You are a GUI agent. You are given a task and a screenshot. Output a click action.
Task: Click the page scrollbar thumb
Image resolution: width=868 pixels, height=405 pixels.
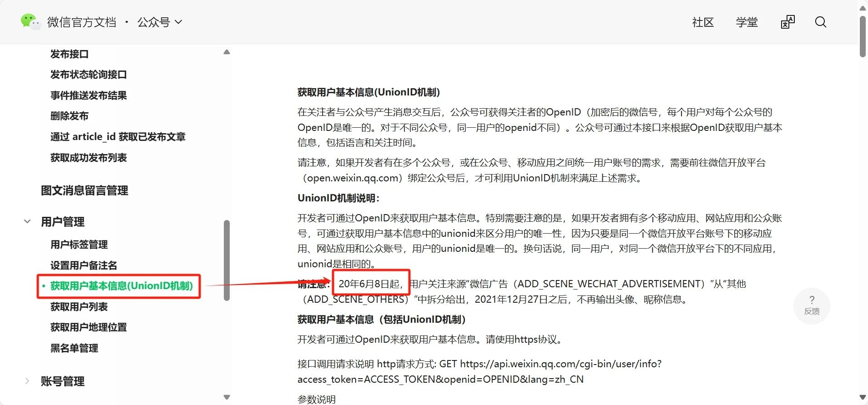click(863, 37)
